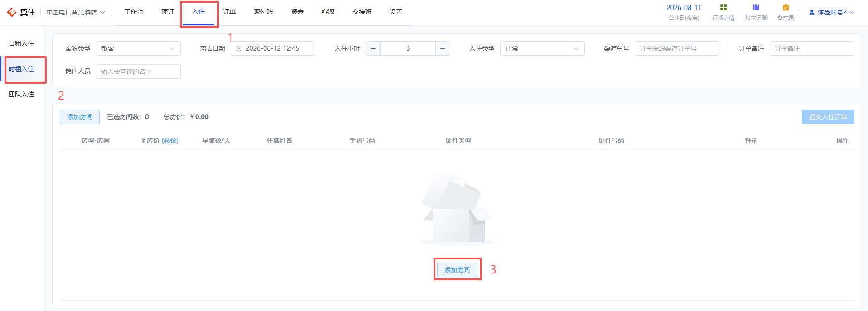The width and height of the screenshot is (868, 311).
Task: Open the 入住类型 dropdown showing 正常
Action: [542, 48]
